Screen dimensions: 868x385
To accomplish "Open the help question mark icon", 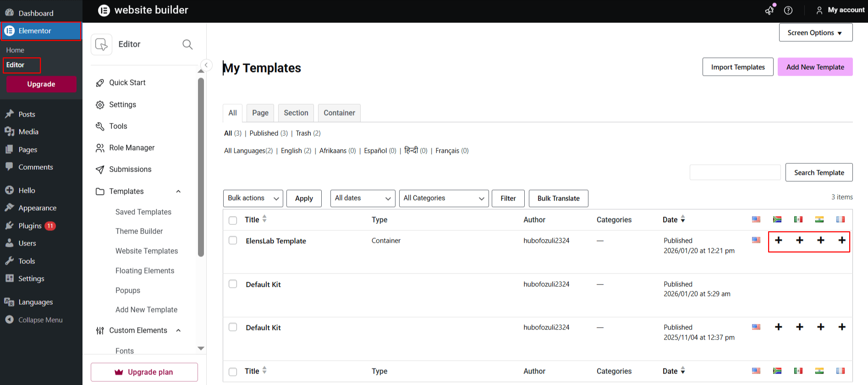I will pos(788,10).
